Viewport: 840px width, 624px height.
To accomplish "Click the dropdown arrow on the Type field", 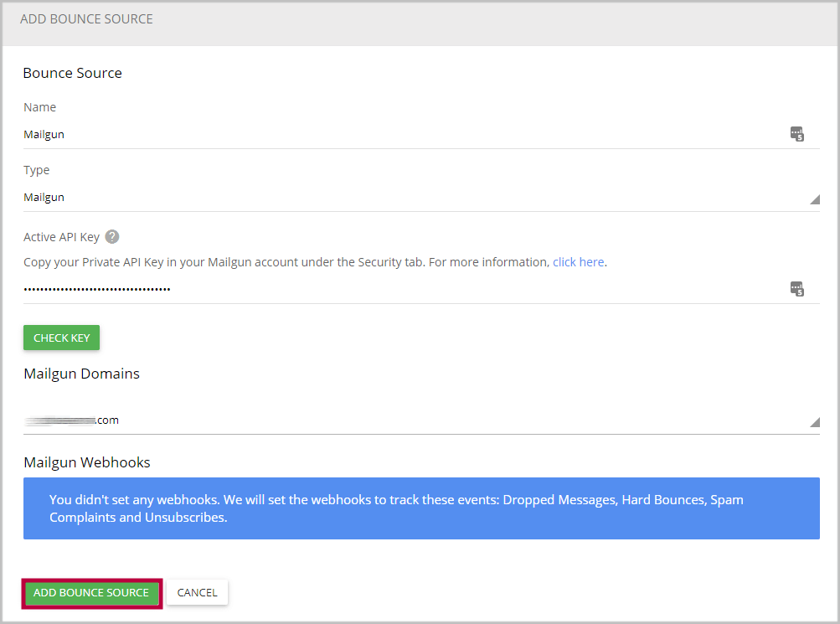I will coord(813,199).
